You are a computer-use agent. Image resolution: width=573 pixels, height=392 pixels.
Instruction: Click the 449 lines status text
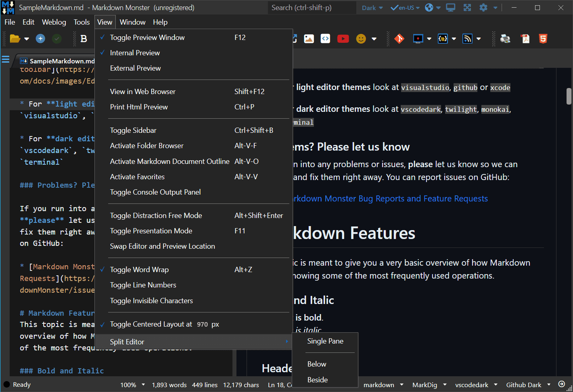[x=205, y=385]
